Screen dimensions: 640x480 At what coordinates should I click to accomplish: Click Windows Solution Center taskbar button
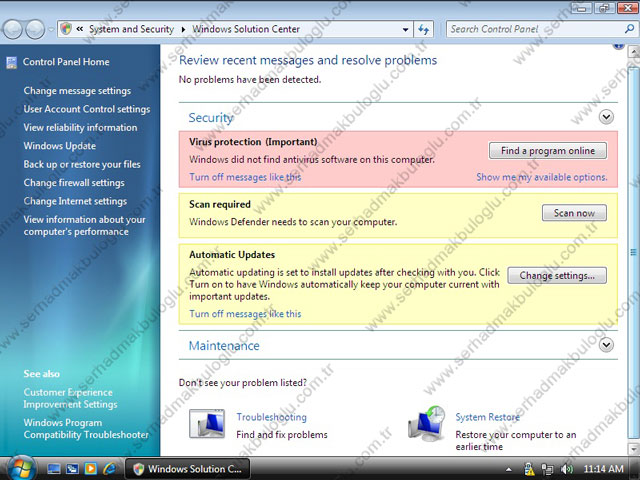(x=187, y=469)
